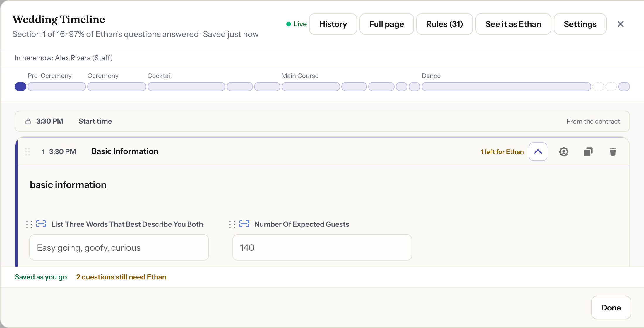The height and width of the screenshot is (328, 644).
Task: Select the last timeline segment pill
Action: tap(624, 87)
